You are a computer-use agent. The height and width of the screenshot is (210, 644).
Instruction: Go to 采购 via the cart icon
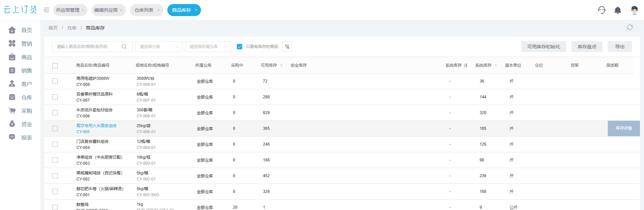[12, 111]
